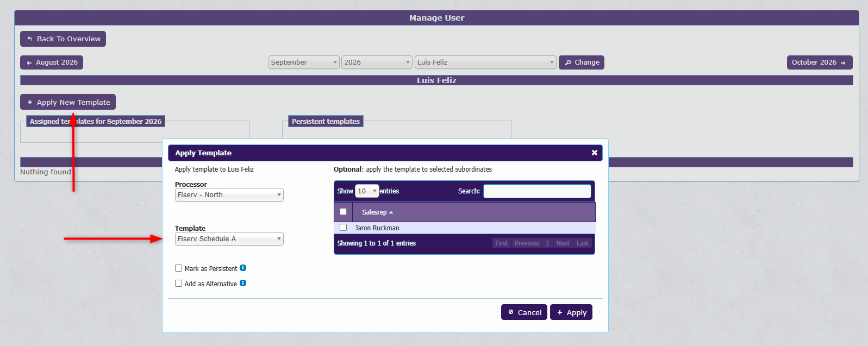Click the Change button
Viewport: 868px width, 346px height.
pos(582,62)
